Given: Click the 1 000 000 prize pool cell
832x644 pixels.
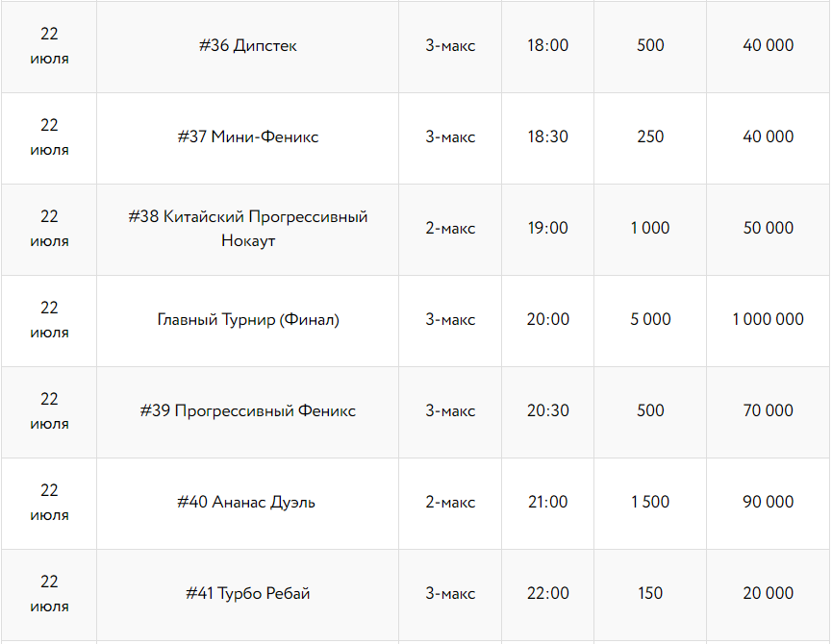Looking at the screenshot, I should [x=768, y=319].
